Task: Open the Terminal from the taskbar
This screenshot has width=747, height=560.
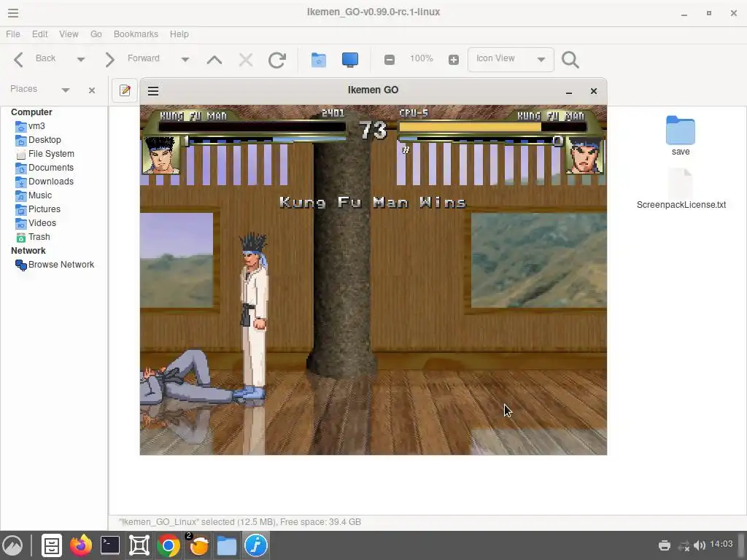Action: tap(110, 545)
